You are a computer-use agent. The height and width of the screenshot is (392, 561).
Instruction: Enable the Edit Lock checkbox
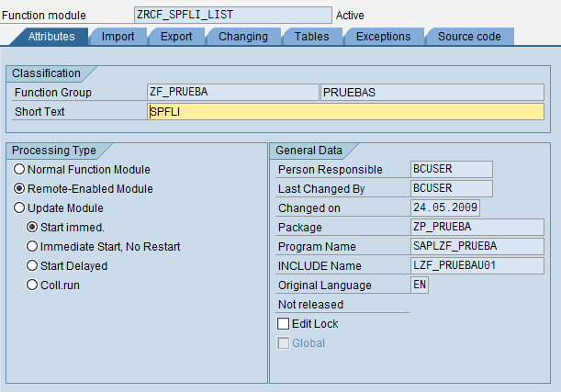(284, 324)
